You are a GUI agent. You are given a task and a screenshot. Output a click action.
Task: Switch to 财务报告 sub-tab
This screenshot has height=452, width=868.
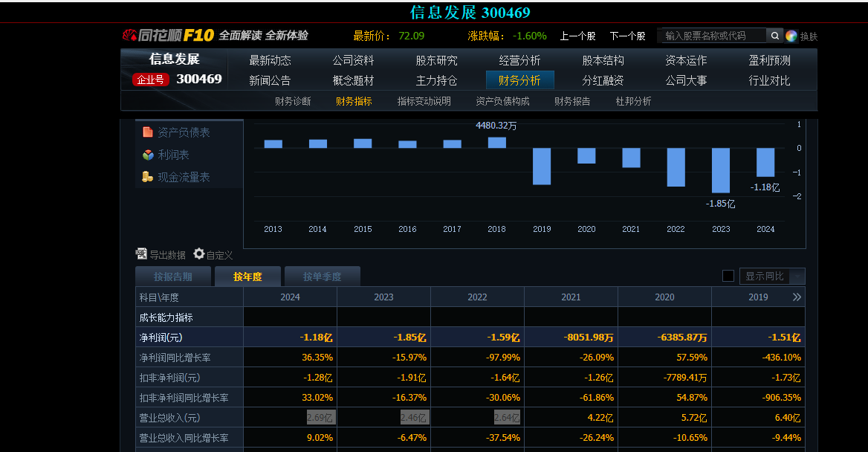[572, 101]
